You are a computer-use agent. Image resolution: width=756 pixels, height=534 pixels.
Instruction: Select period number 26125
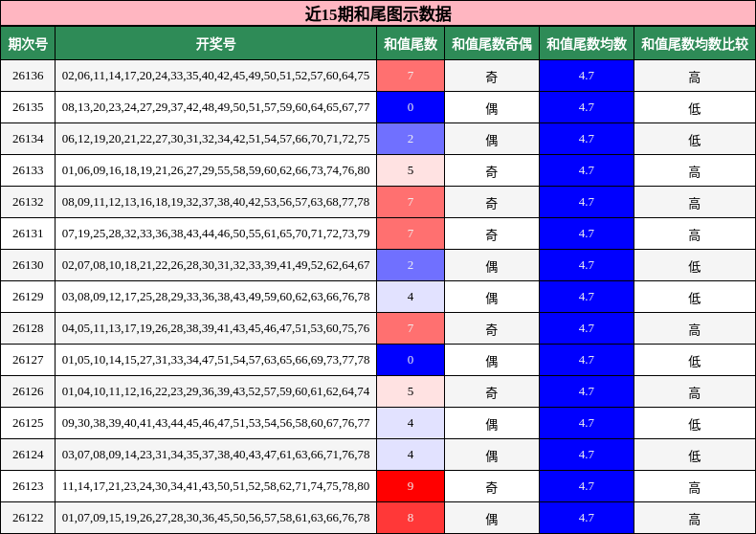(x=28, y=423)
